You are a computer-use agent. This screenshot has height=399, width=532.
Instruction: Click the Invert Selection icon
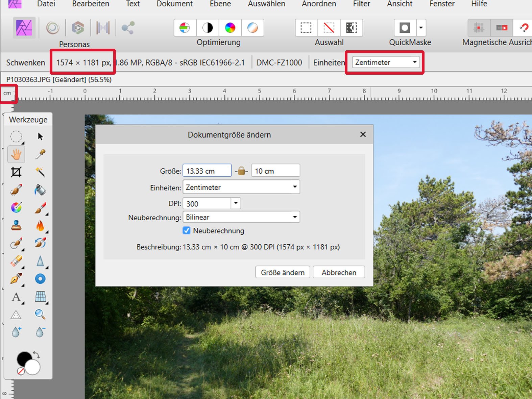pyautogui.click(x=352, y=28)
